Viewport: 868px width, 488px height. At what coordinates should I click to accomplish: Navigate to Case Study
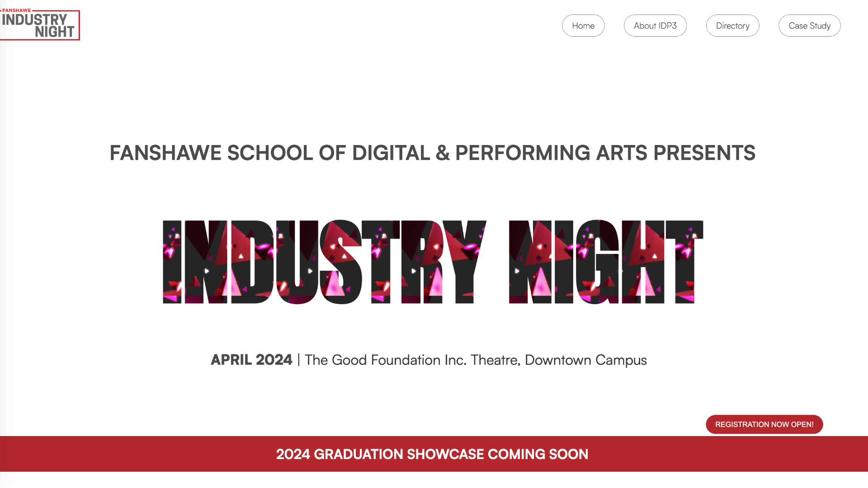coord(809,26)
